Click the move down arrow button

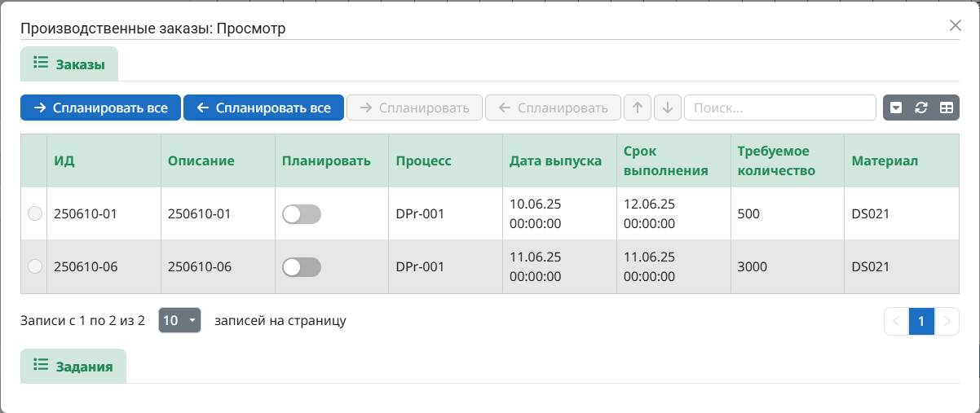667,108
